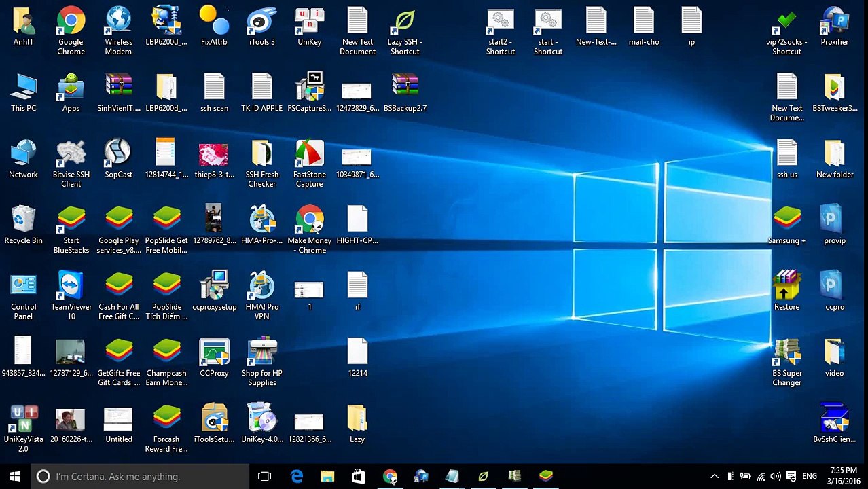
Task: Open the volume control in tray
Action: click(x=775, y=476)
